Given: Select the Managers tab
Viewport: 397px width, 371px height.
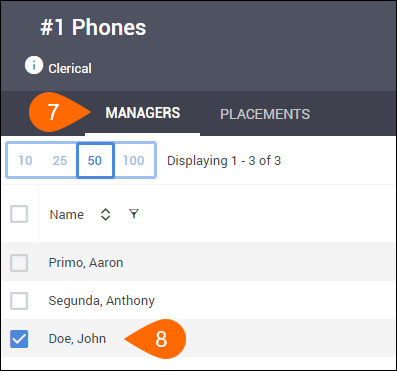Looking at the screenshot, I should click(x=143, y=113).
